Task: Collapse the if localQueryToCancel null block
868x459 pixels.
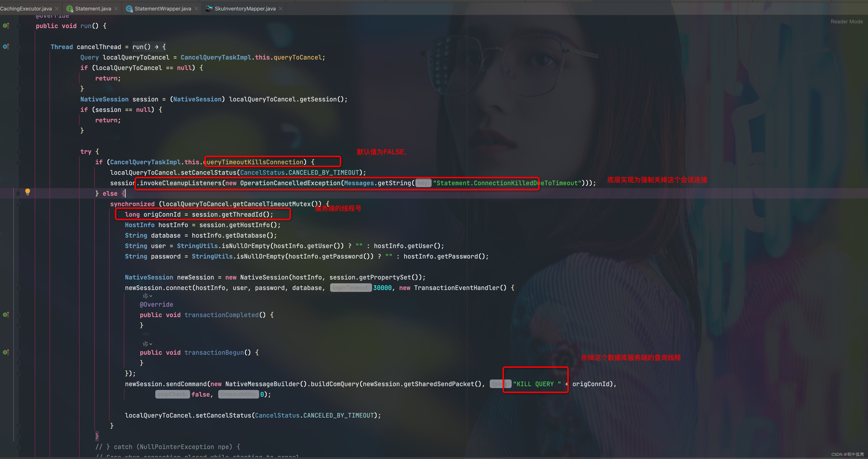Action: [x=18, y=68]
